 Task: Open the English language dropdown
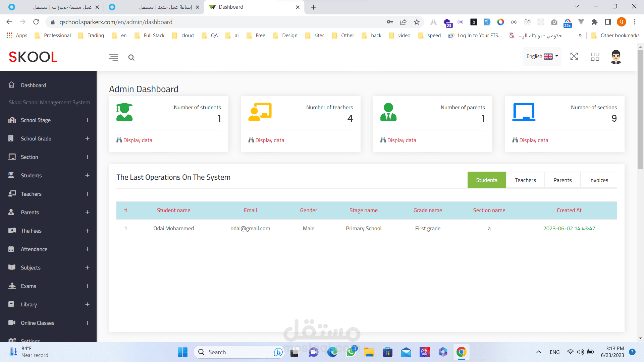click(x=542, y=56)
